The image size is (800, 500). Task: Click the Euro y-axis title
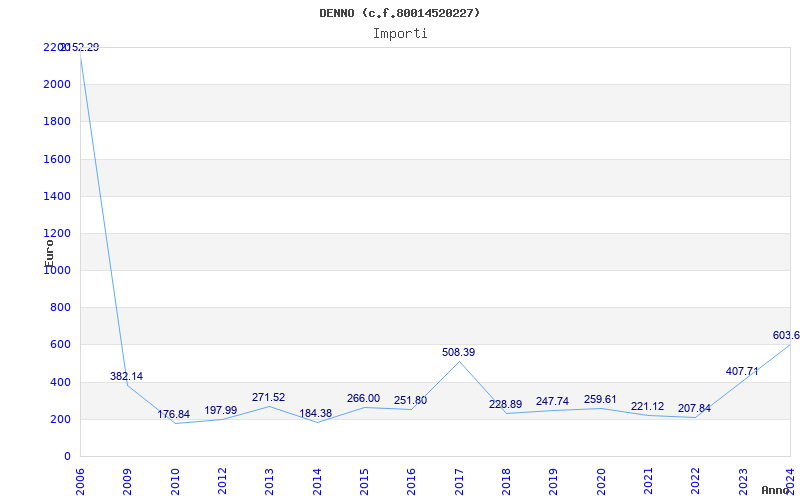click(x=49, y=253)
